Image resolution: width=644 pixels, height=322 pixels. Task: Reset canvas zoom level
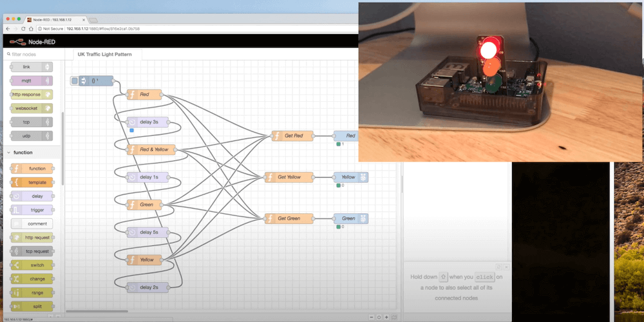(x=379, y=317)
